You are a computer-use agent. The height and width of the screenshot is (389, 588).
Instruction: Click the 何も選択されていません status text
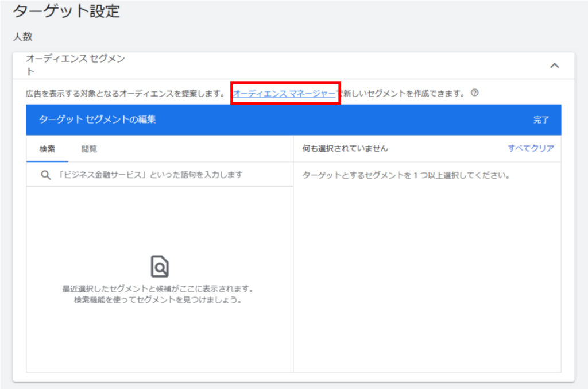tap(345, 148)
